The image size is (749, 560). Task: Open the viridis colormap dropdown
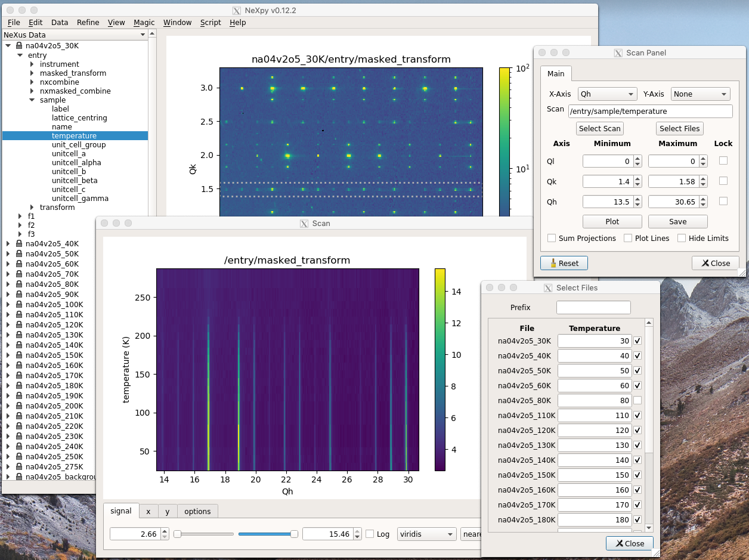click(x=426, y=534)
